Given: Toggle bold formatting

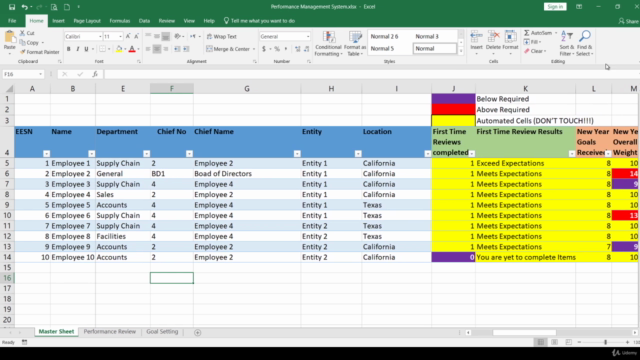Looking at the screenshot, I should 69,49.
